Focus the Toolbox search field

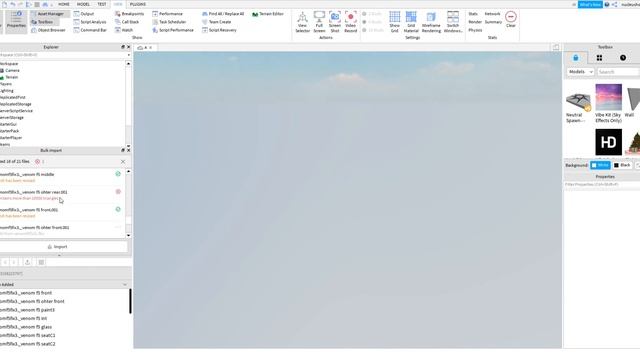point(618,72)
